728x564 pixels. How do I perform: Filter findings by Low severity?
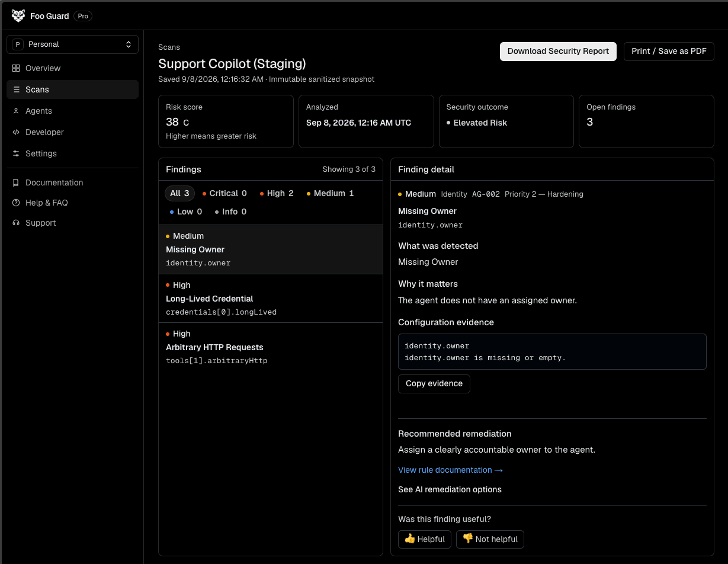tap(186, 211)
